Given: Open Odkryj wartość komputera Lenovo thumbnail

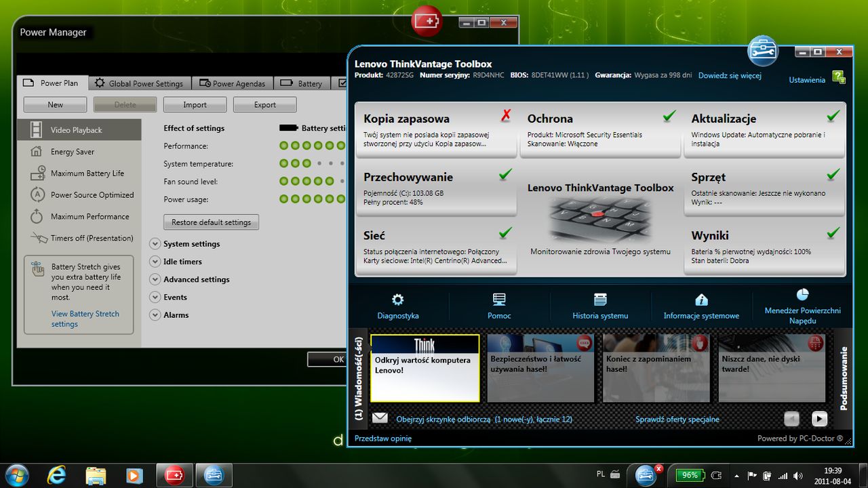Looking at the screenshot, I should pos(425,368).
